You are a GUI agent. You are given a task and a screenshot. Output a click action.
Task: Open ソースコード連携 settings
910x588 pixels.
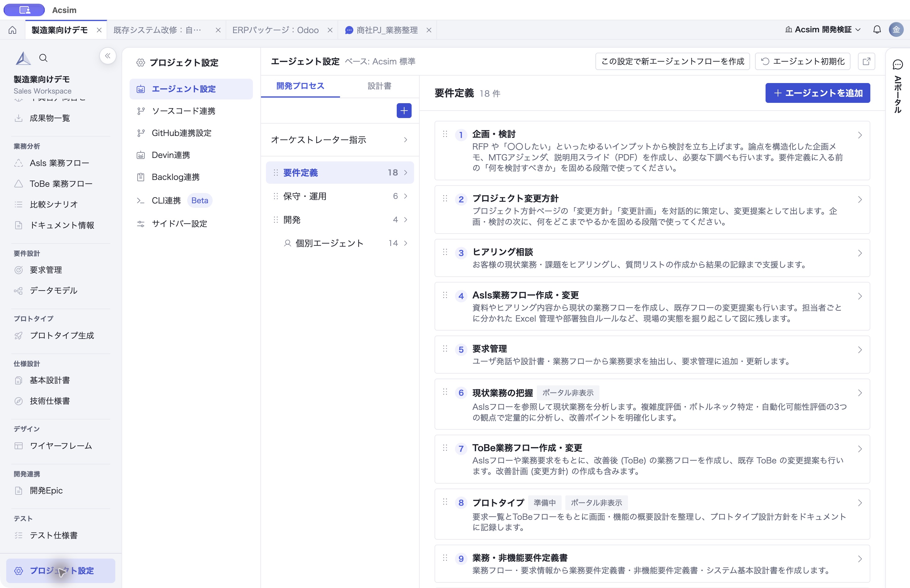coord(191,111)
